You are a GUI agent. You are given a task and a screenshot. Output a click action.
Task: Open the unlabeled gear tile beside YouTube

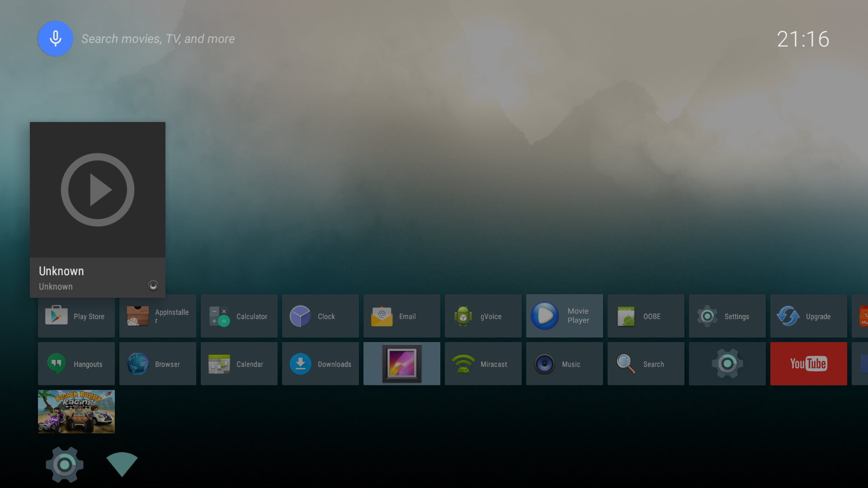pos(727,364)
